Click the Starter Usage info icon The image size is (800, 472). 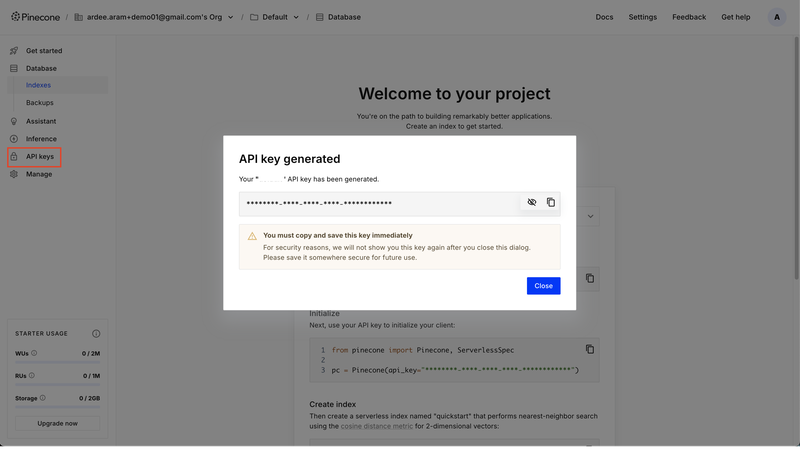(96, 334)
